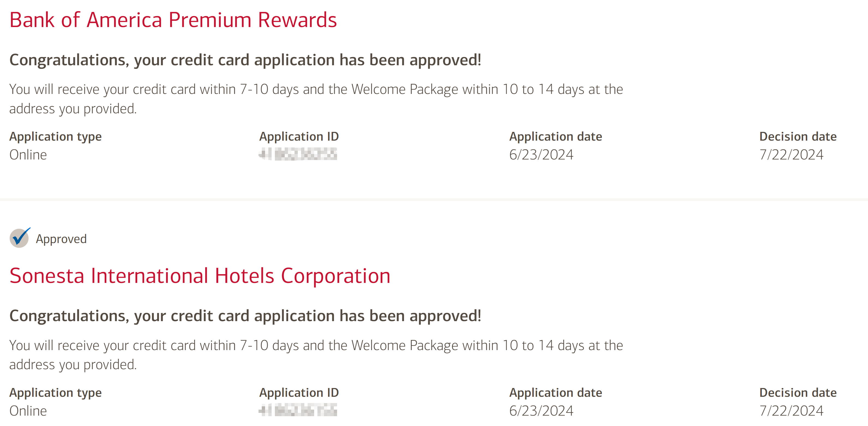
Task: Click the blurred Application ID under Sonesta
Action: point(298,410)
